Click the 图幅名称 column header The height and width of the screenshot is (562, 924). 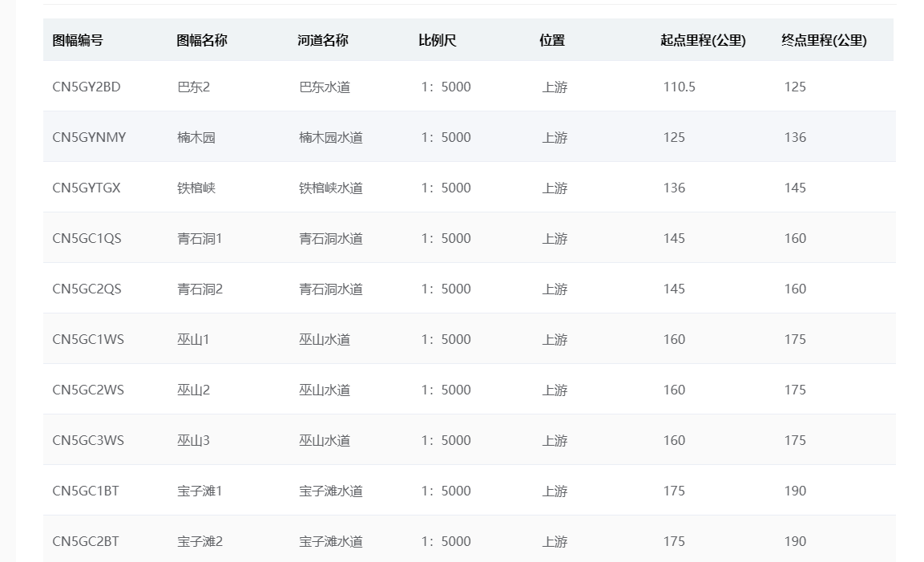point(202,40)
